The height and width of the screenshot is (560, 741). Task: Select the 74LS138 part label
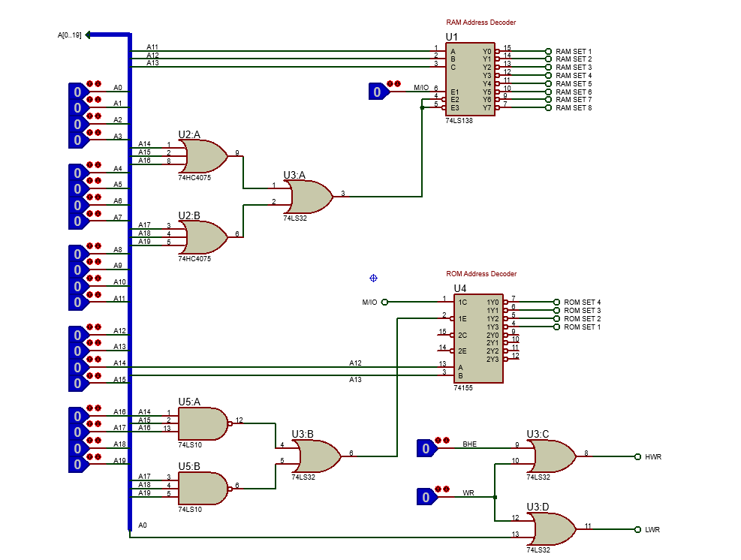(459, 121)
